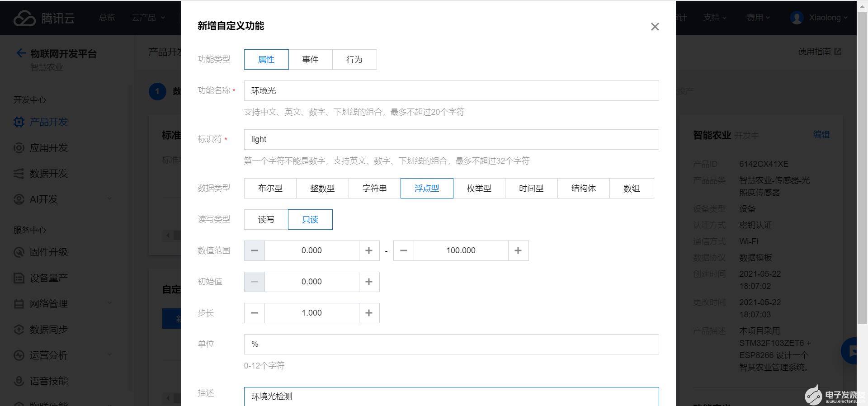Click the AI开发 sidebar icon

point(19,199)
